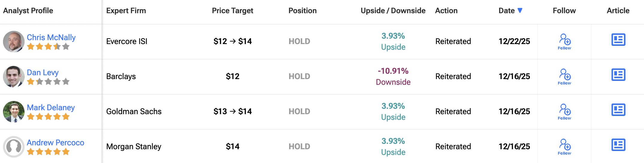Follow Andrew Percoco of Morgan Stanley

565,147
